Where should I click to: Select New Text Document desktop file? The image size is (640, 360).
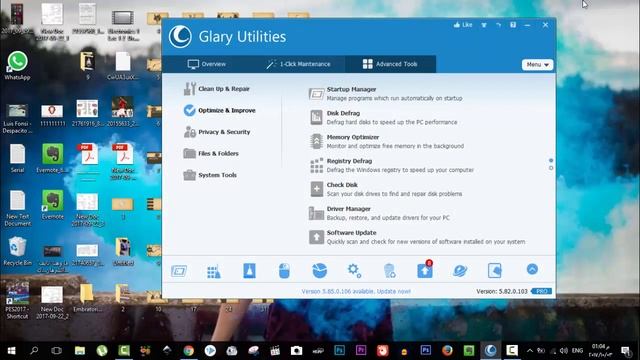(x=18, y=208)
